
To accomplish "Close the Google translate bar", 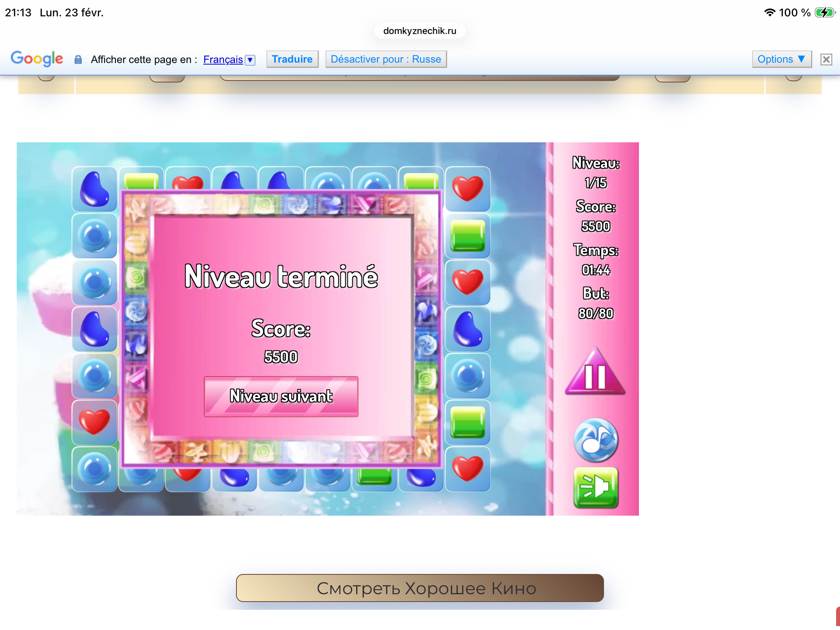I will [826, 59].
